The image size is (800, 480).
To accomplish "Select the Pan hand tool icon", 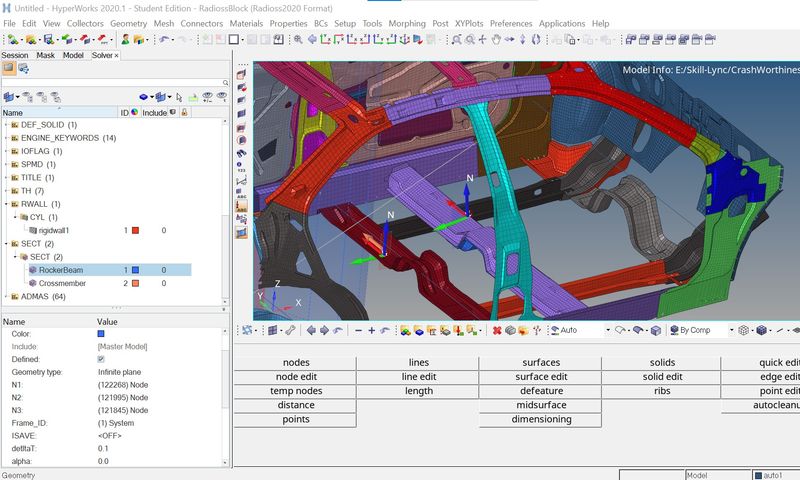I will coord(496,39).
